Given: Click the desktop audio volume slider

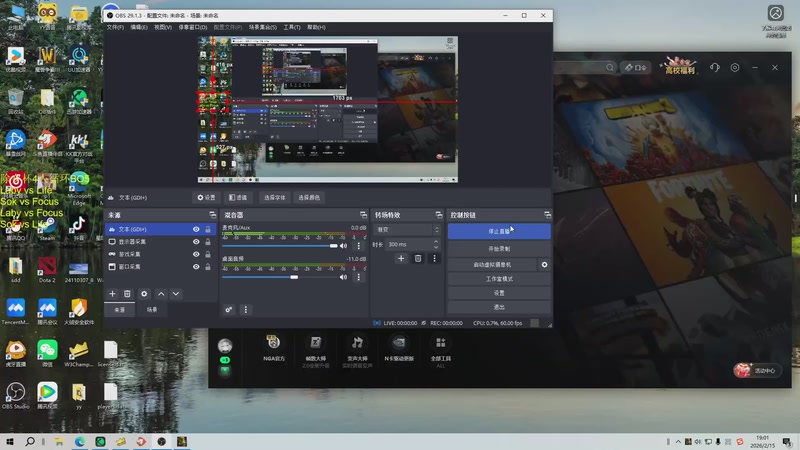Looking at the screenshot, I should (280, 277).
